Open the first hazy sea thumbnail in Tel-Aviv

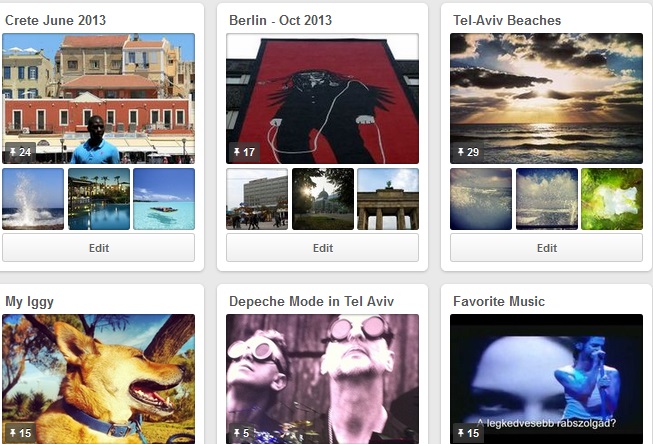click(481, 199)
